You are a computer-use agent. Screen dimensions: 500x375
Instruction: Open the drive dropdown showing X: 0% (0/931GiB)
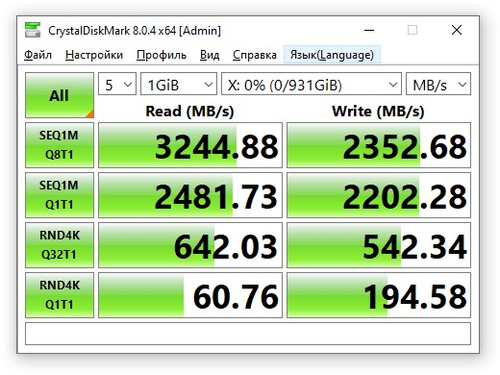311,84
